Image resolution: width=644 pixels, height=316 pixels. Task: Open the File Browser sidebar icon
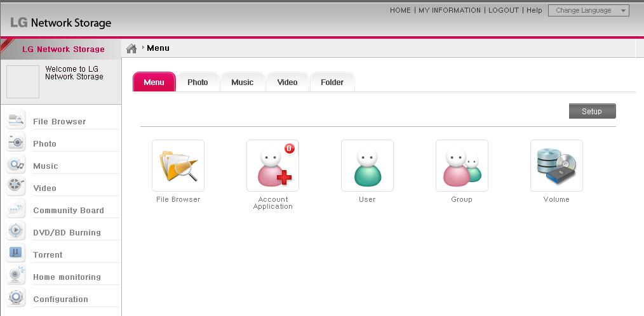tap(16, 120)
